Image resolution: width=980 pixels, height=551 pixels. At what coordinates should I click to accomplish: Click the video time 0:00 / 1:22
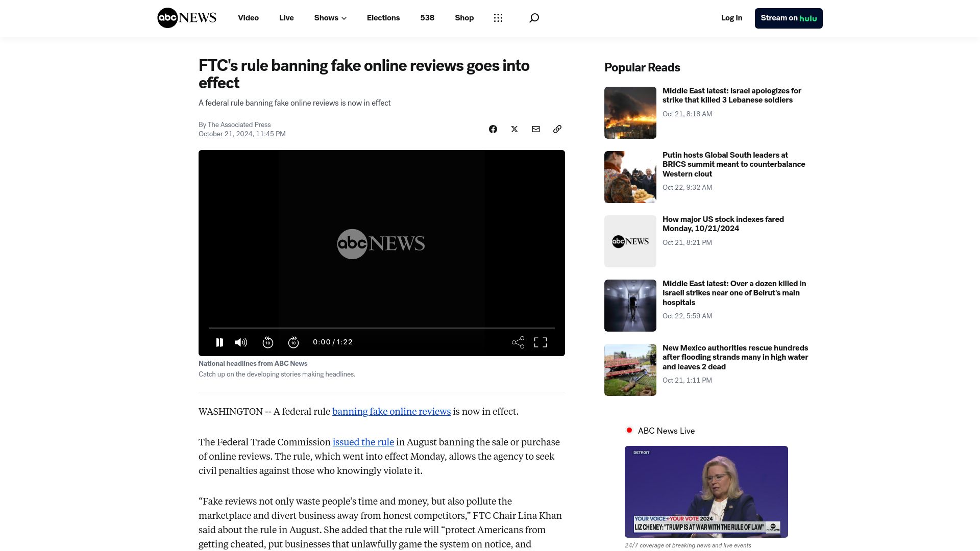tap(333, 342)
